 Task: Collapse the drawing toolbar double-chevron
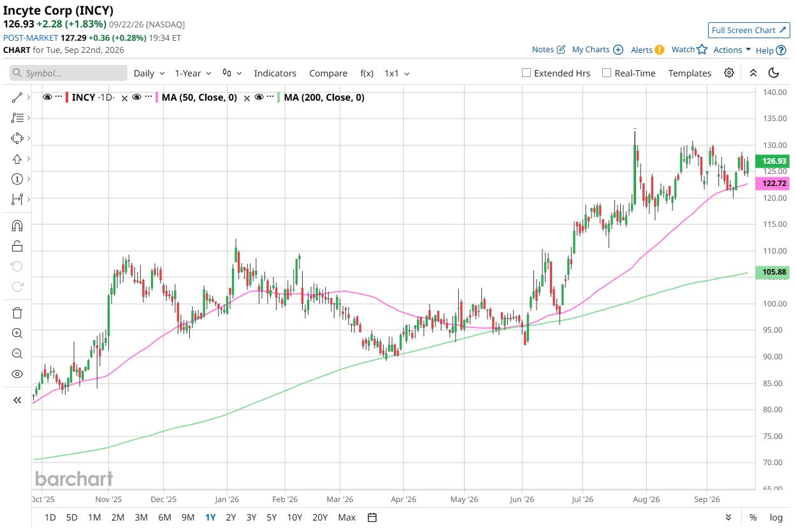[17, 400]
